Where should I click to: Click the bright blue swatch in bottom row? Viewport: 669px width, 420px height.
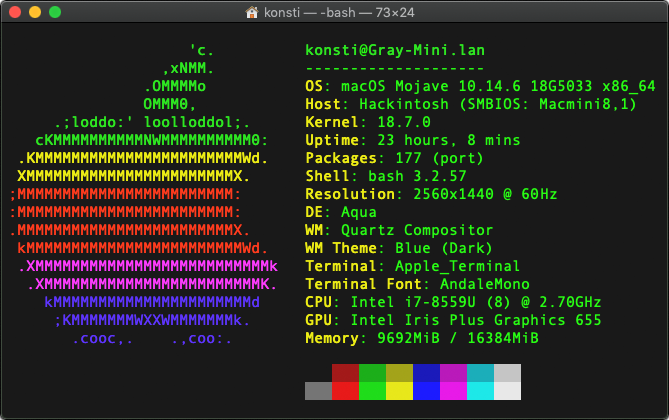[426, 391]
